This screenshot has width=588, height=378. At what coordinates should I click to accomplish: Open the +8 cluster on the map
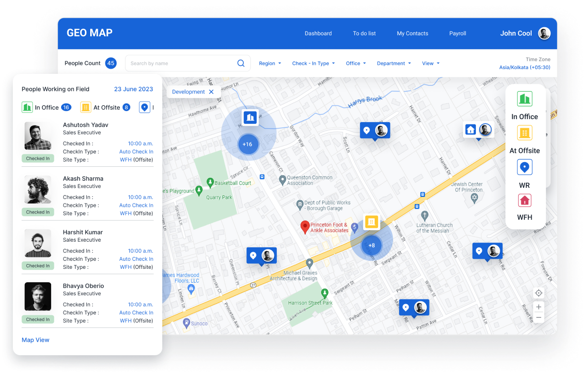tap(371, 245)
